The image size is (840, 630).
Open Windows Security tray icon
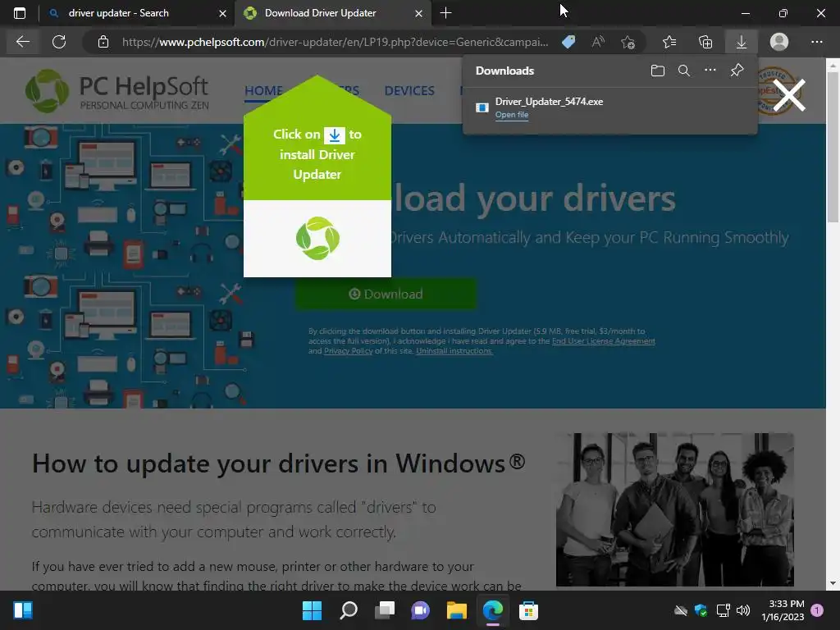point(701,610)
